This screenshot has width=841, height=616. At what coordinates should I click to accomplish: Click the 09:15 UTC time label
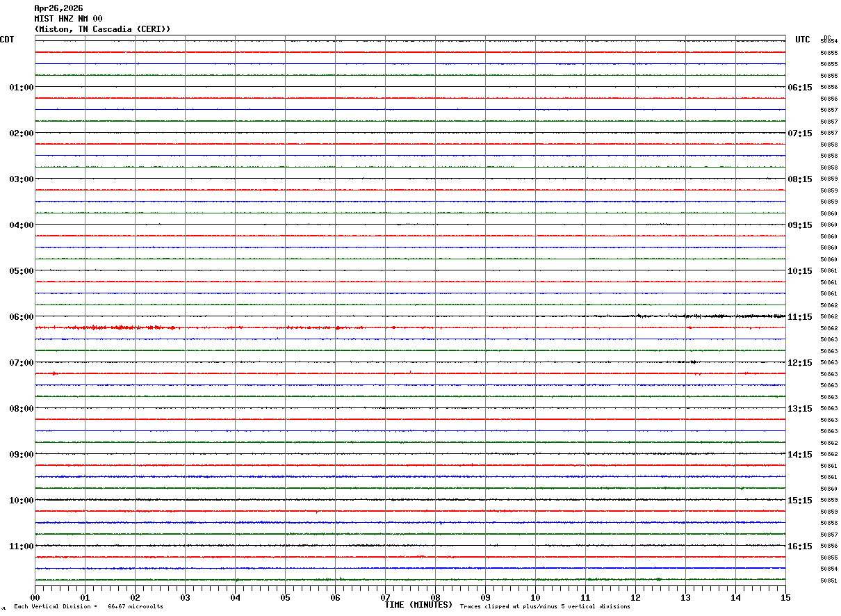coord(800,225)
